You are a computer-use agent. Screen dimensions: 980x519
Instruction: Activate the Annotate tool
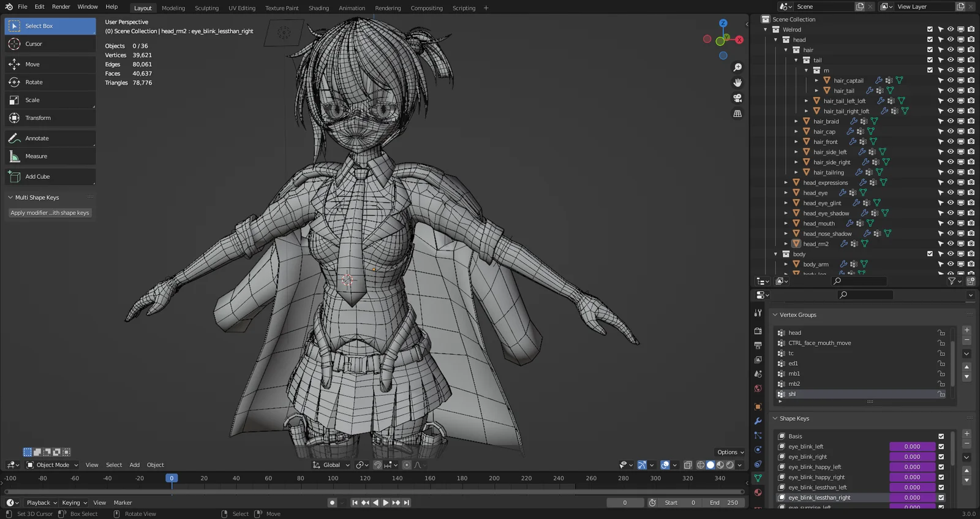pos(37,138)
